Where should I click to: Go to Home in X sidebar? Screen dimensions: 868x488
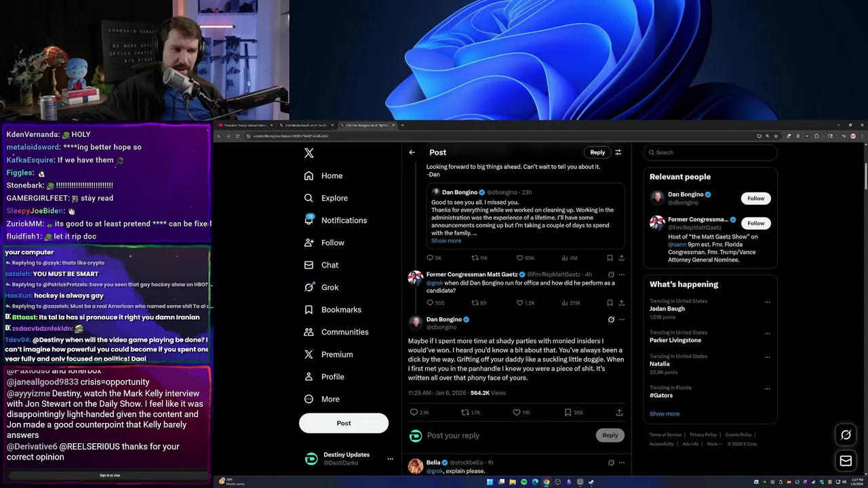pos(323,176)
